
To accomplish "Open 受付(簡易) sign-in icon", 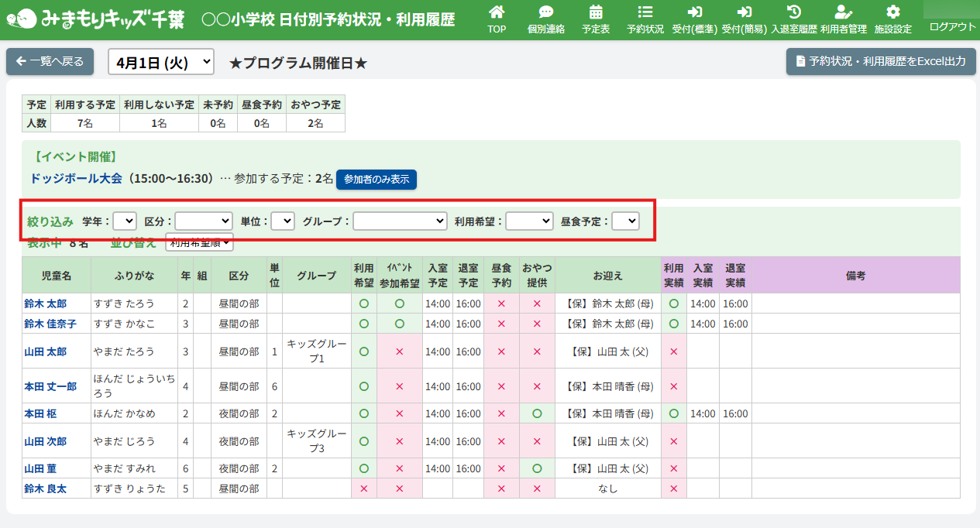I will 744,12.
